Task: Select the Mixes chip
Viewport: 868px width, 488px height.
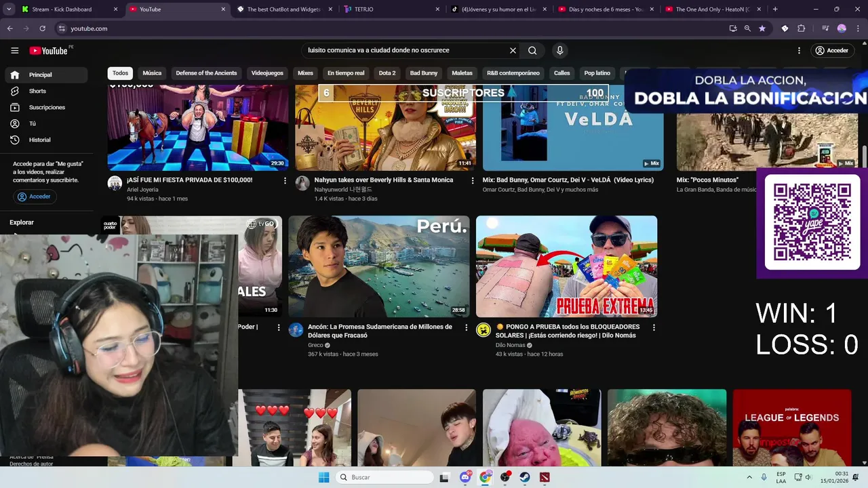Action: point(305,73)
